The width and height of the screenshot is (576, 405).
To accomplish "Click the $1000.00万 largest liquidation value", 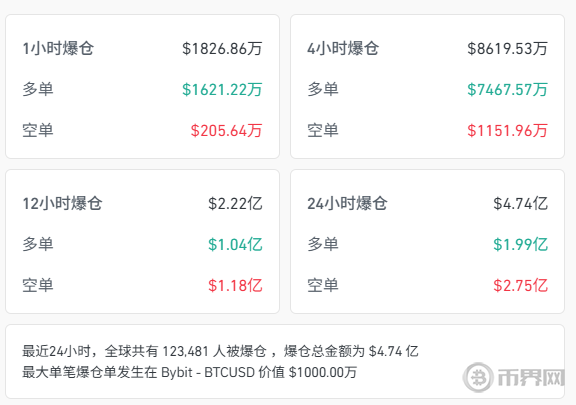I will (323, 372).
